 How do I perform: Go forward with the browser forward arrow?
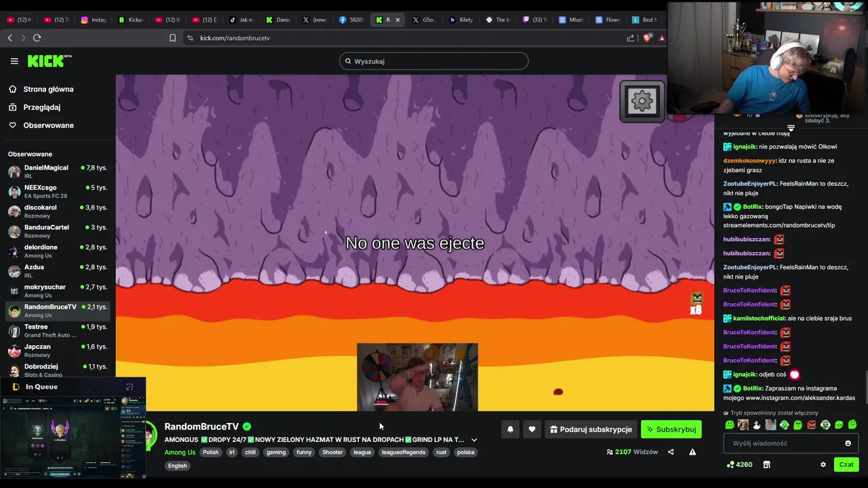[x=23, y=38]
